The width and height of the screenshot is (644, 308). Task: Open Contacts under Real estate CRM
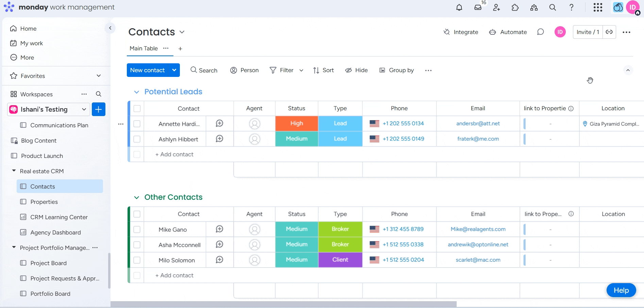pyautogui.click(x=43, y=186)
